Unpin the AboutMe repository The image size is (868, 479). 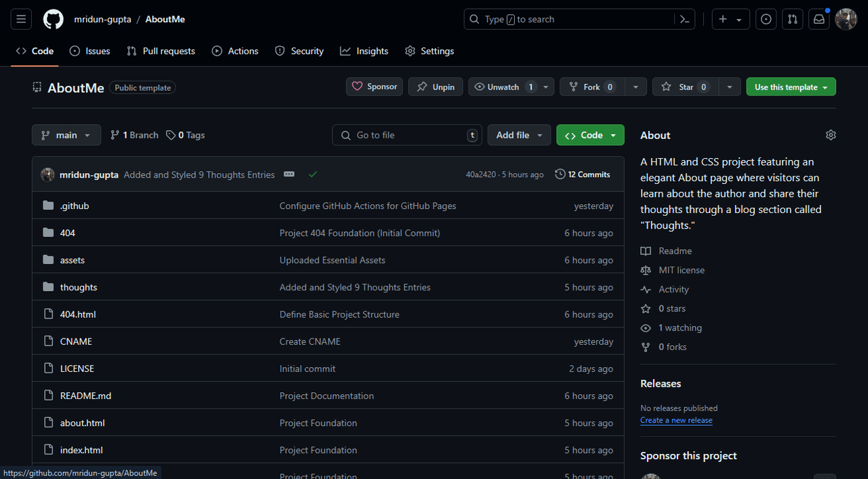pos(435,87)
